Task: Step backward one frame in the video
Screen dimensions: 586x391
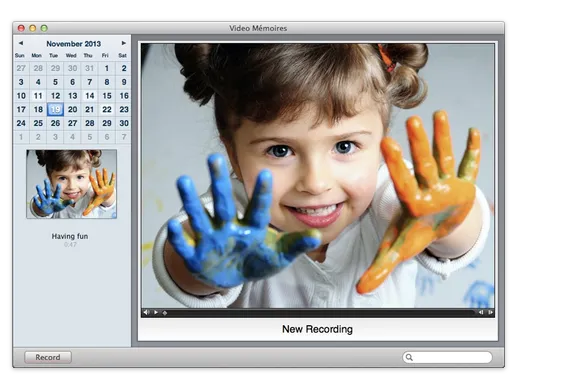Action: pos(481,313)
